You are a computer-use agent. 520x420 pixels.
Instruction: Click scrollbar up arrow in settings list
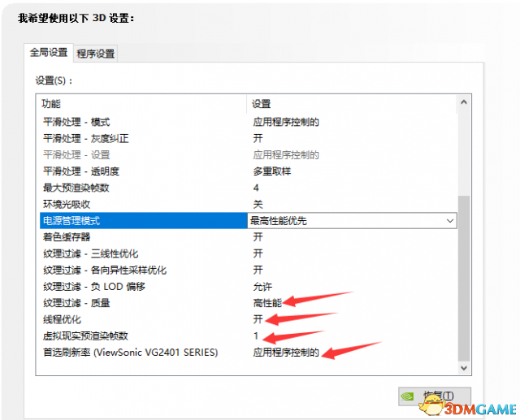coord(464,102)
